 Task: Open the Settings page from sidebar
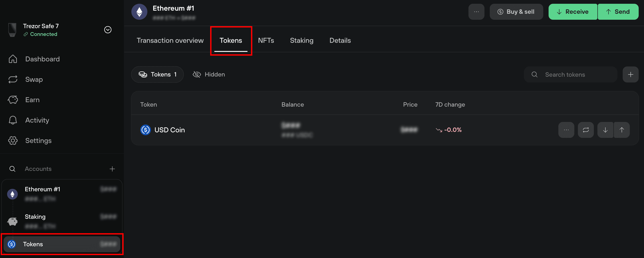(38, 141)
